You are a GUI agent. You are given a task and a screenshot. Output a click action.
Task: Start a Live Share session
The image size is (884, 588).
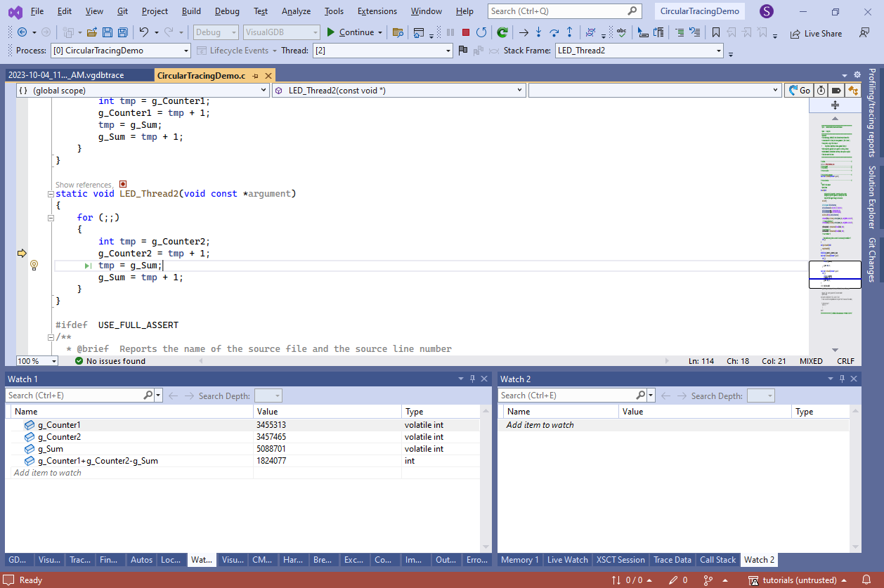click(816, 33)
